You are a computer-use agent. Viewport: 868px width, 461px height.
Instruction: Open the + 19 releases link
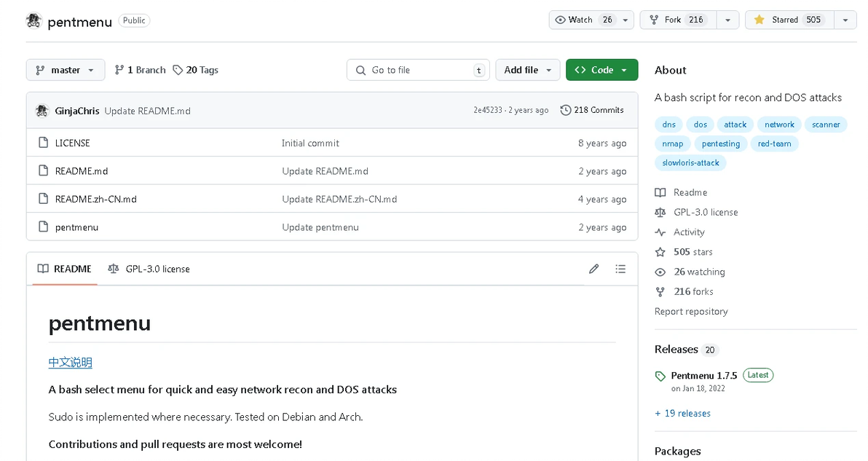click(x=682, y=413)
